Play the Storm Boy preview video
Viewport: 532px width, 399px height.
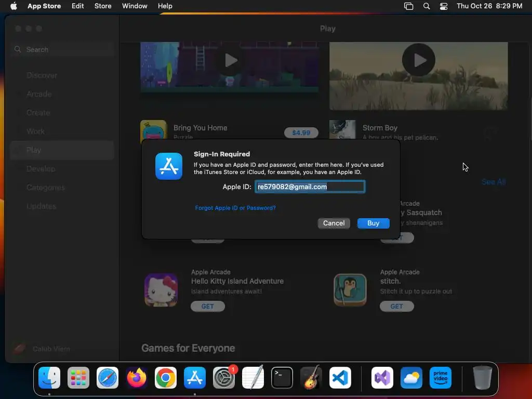pos(419,60)
